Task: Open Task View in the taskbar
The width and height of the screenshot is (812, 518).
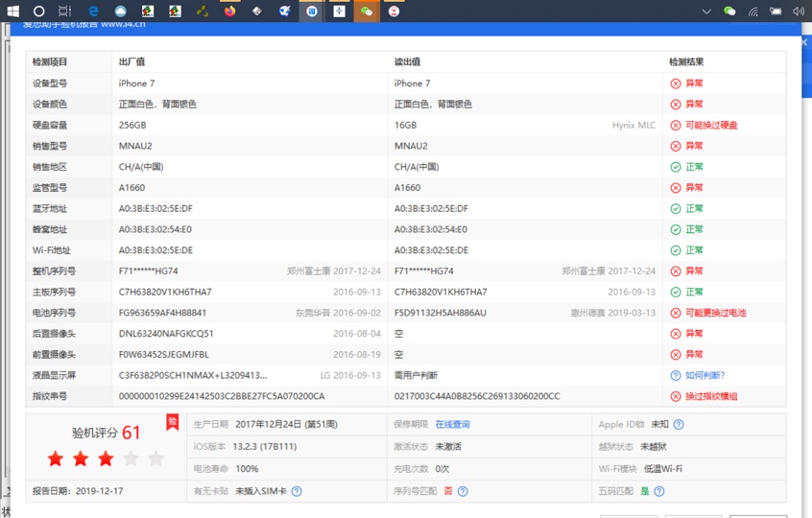Action: click(x=65, y=12)
